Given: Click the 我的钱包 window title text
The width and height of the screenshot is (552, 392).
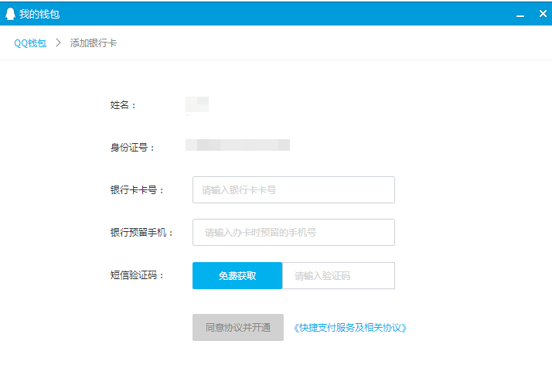Looking at the screenshot, I should tap(39, 14).
